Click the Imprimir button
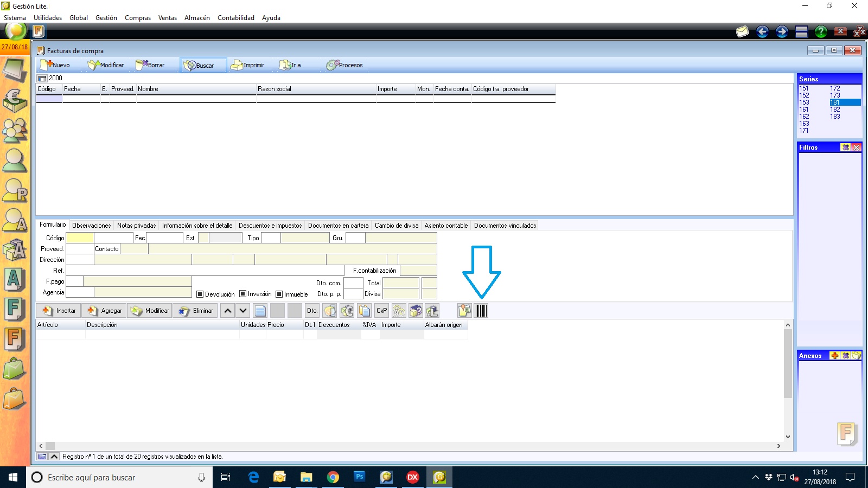Image resolution: width=868 pixels, height=488 pixels. pos(248,65)
